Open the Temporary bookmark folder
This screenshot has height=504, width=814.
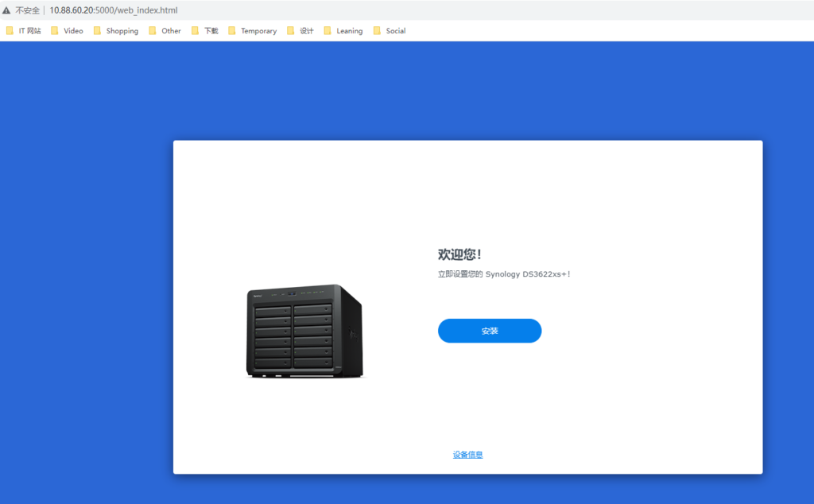coord(252,31)
